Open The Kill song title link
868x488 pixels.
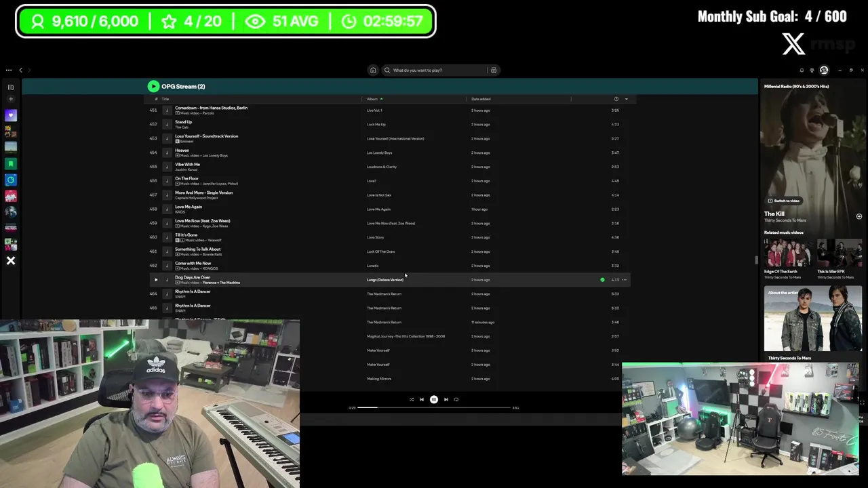tap(774, 213)
